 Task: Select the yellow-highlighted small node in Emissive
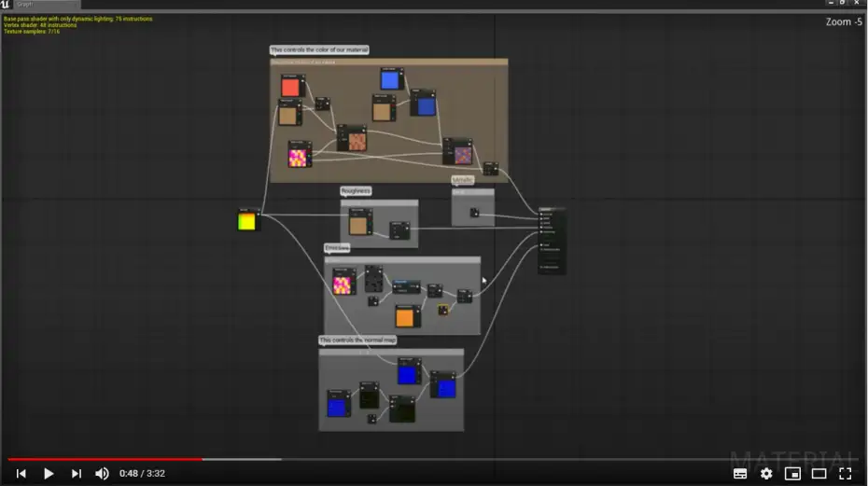pos(442,310)
